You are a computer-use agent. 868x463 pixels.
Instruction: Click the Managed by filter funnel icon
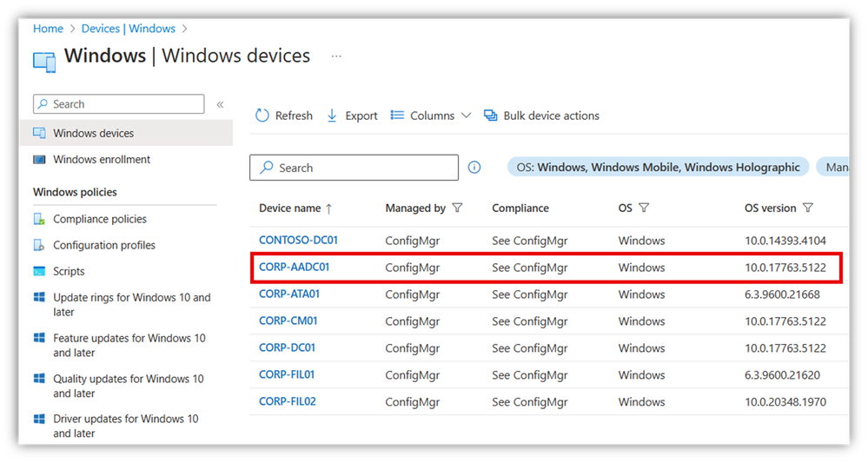pyautogui.click(x=457, y=208)
